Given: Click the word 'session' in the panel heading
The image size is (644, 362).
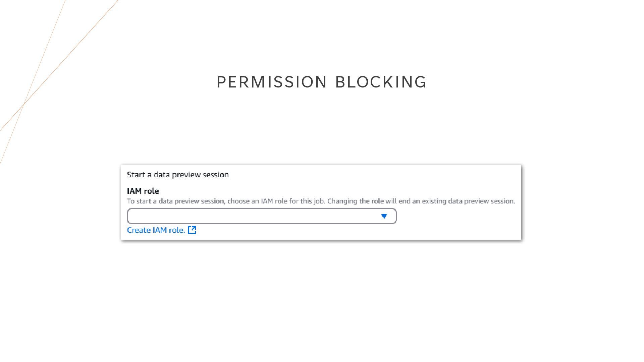Looking at the screenshot, I should pos(216,175).
